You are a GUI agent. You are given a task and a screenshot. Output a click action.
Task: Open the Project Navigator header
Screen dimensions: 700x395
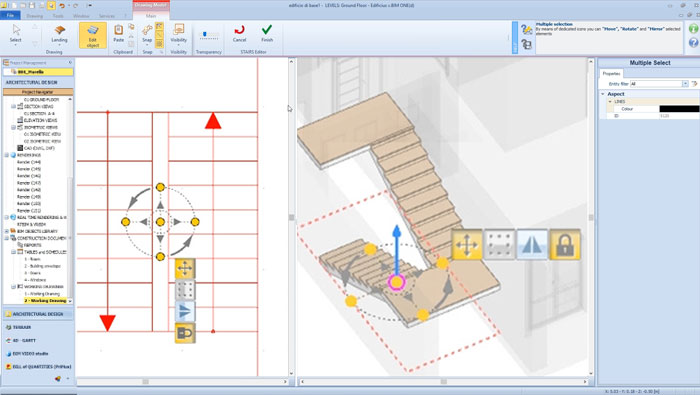(38, 91)
